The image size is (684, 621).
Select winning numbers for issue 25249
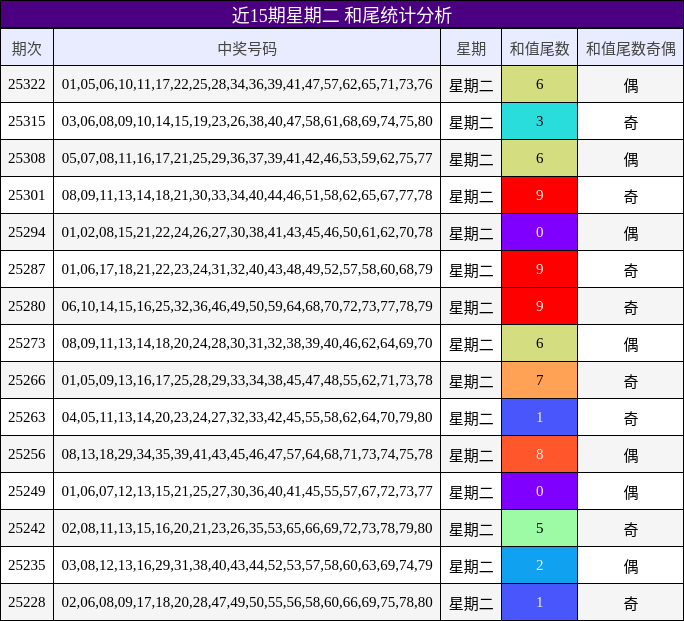click(247, 491)
